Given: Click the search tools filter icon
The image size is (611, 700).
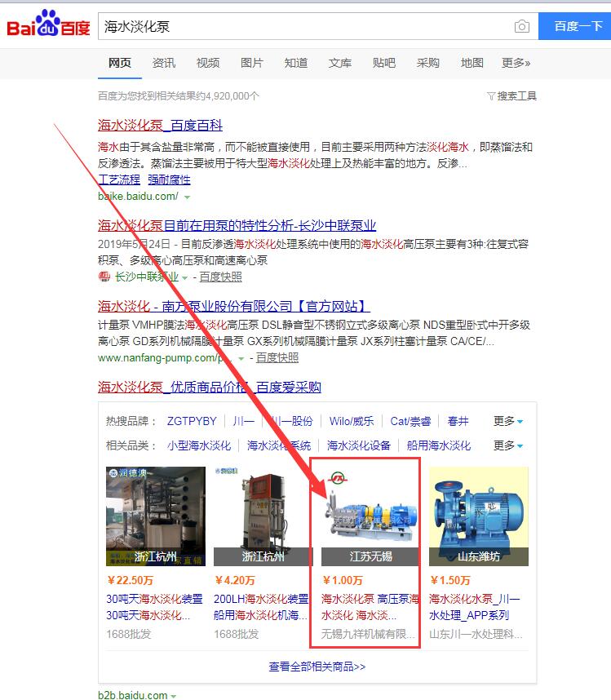Looking at the screenshot, I should click(x=490, y=96).
